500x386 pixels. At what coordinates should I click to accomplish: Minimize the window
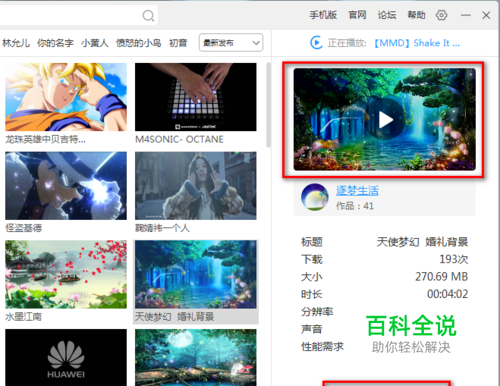click(466, 15)
